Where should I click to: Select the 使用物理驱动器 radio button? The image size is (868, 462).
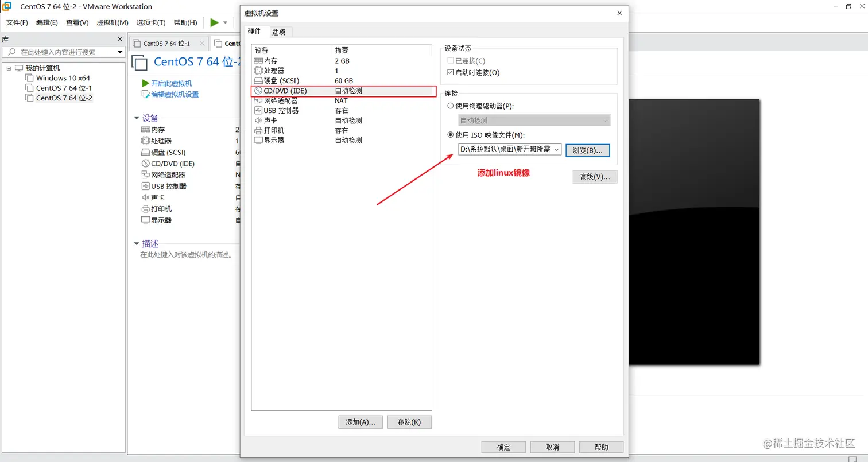coord(451,106)
